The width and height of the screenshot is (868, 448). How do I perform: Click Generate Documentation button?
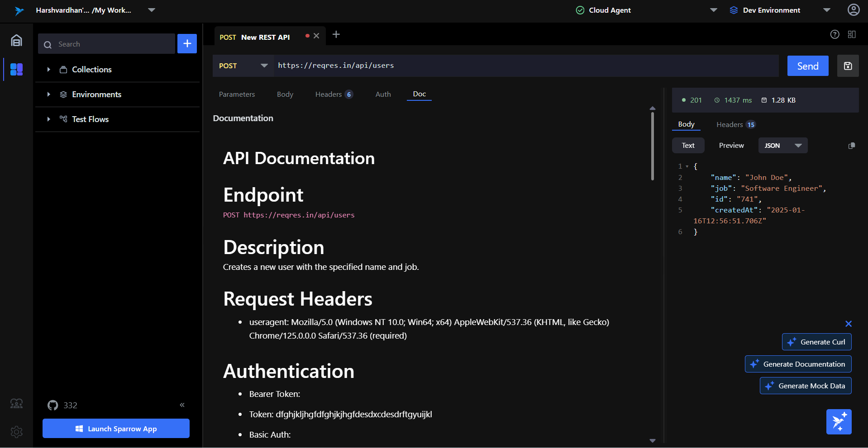(798, 364)
